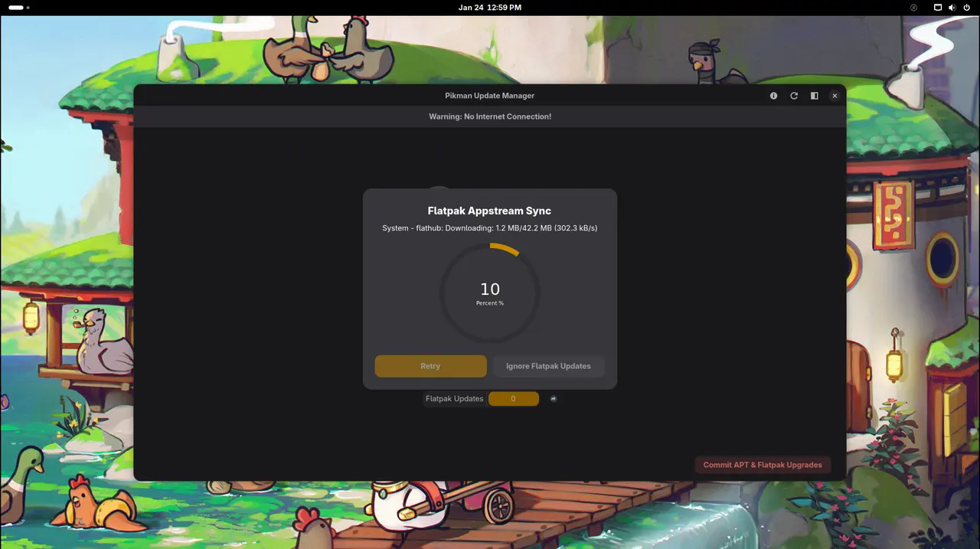The height and width of the screenshot is (549, 980).
Task: Click the volume speaker icon in top bar
Action: point(952,8)
